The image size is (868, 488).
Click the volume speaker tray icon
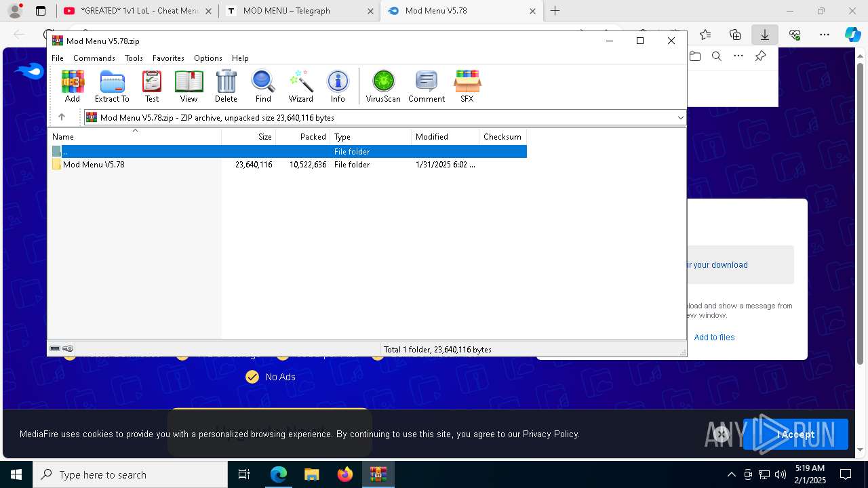click(x=781, y=474)
